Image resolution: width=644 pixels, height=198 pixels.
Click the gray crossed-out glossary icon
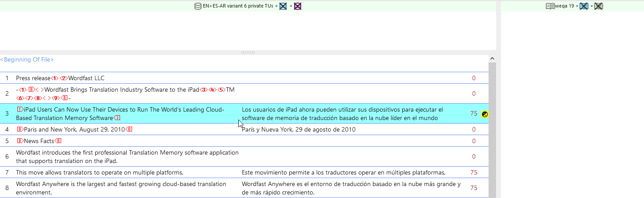point(599,6)
